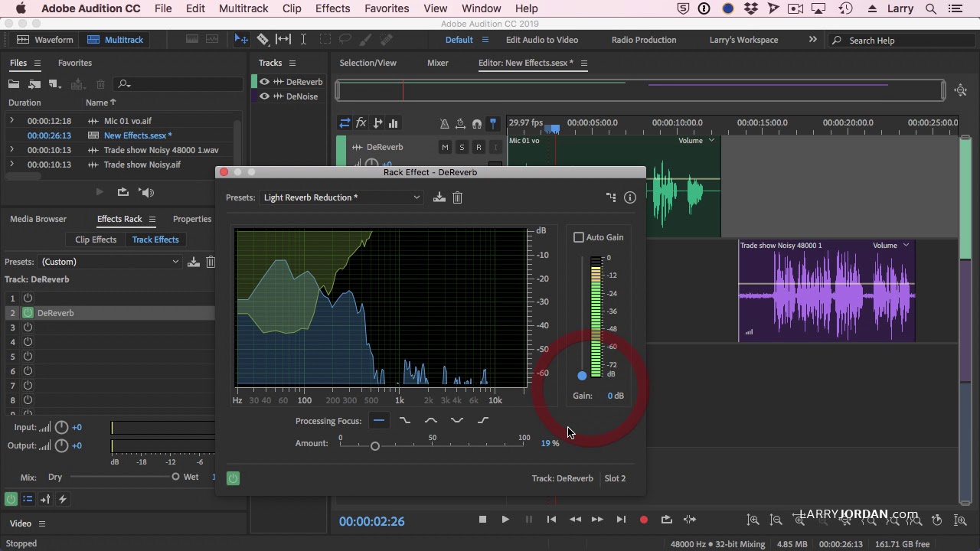The image size is (980, 551).
Task: Click the zoom to full overview icon
Action: (961, 90)
